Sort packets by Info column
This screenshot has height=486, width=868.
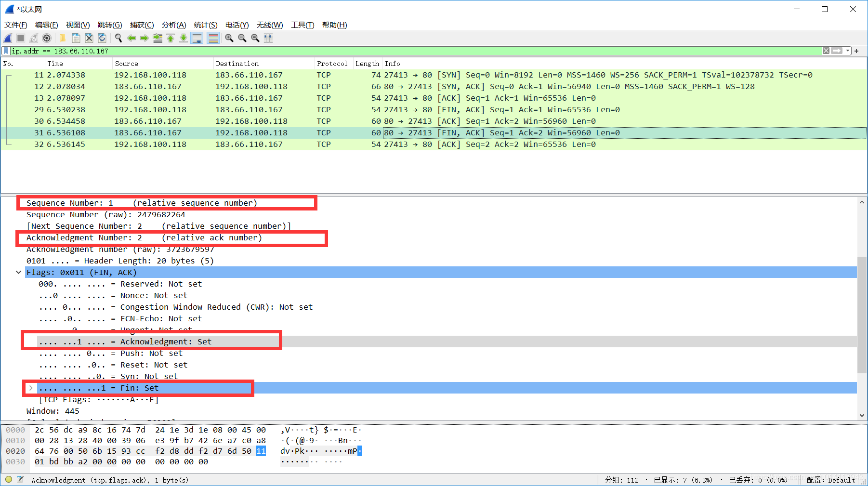pos(624,64)
